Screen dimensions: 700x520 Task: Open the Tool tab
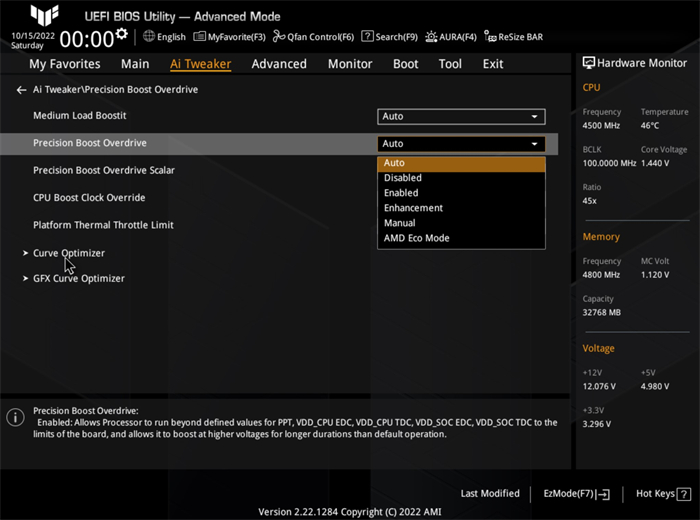point(450,64)
